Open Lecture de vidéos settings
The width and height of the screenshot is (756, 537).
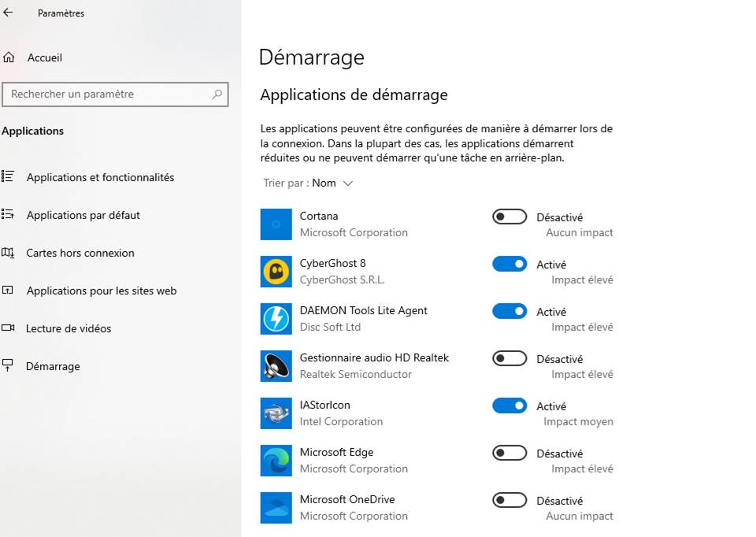pyautogui.click(x=69, y=328)
